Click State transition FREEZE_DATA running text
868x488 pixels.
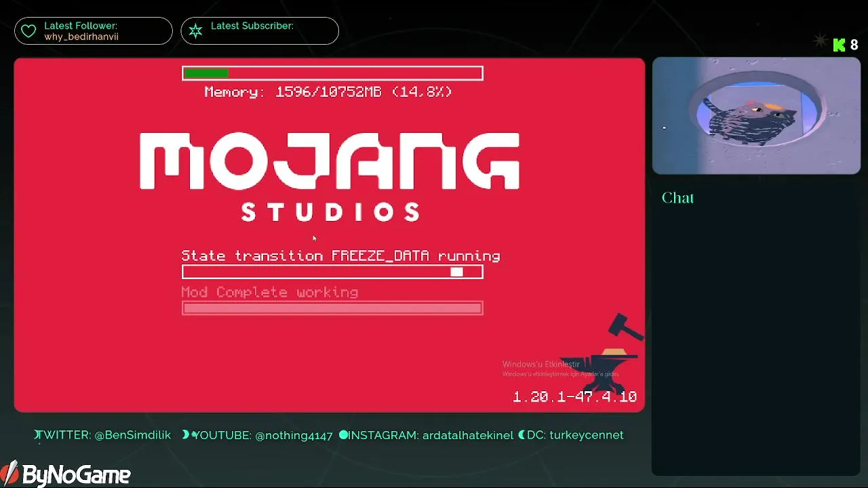pyautogui.click(x=340, y=256)
